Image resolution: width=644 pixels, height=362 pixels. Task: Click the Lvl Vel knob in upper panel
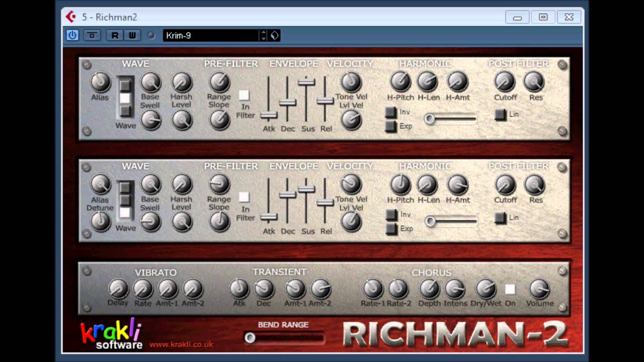[351, 120]
